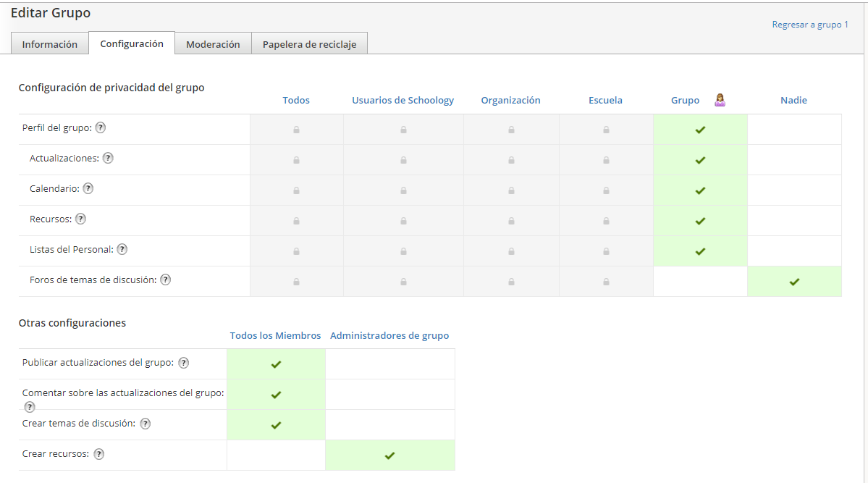The height and width of the screenshot is (483, 868).
Task: Click the help icon beside "Calendario"
Action: (88, 188)
